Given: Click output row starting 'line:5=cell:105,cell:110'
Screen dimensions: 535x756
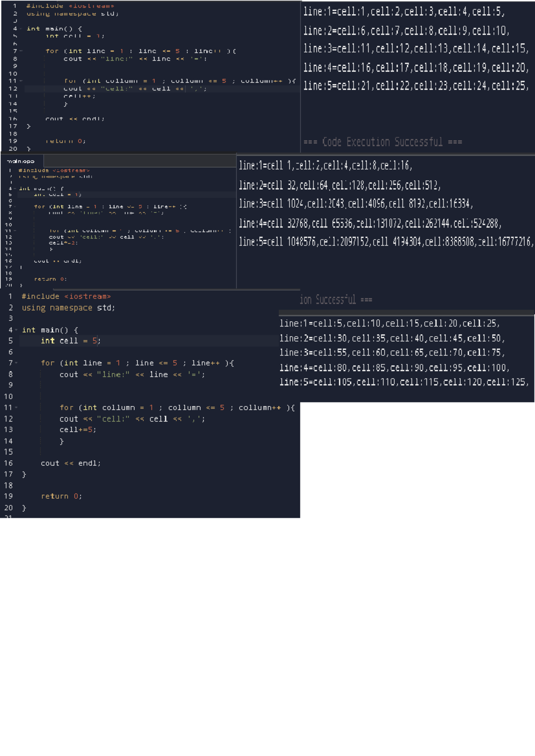Looking at the screenshot, I should (404, 382).
